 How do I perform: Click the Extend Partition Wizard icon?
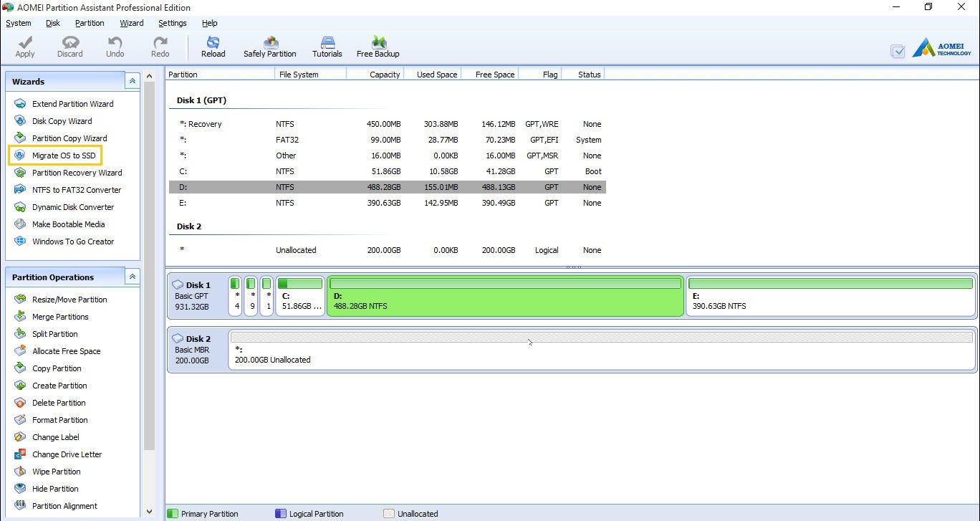(x=20, y=104)
